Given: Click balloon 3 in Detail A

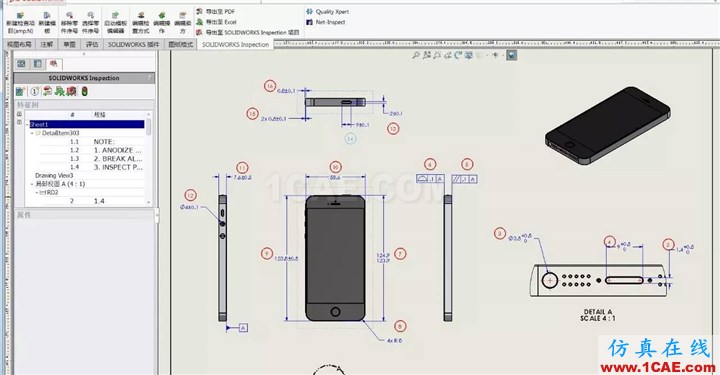Looking at the screenshot, I should (x=500, y=234).
